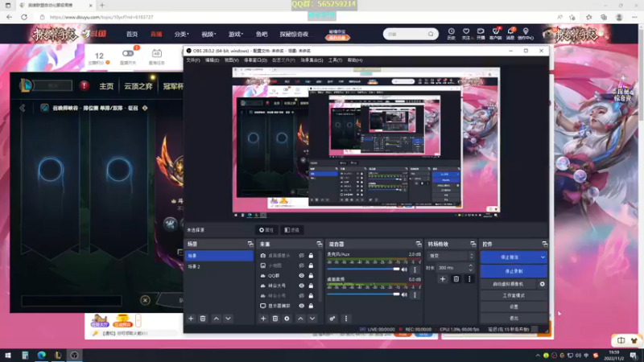The height and width of the screenshot is (362, 644).
Task: Click 麦克风/Aux volume slider
Action: (363, 269)
